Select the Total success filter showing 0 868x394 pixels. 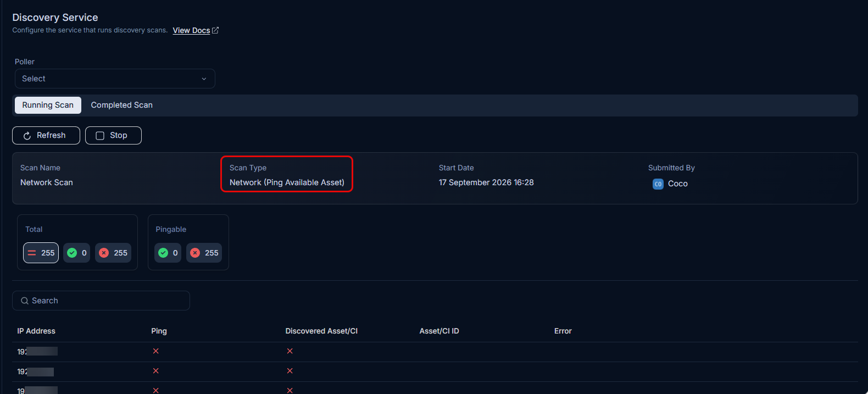(x=76, y=253)
